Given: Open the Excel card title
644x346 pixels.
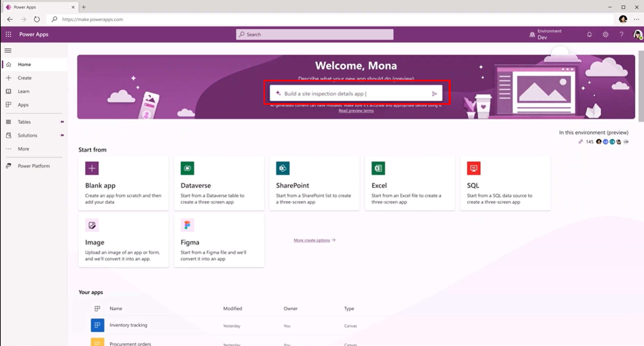Looking at the screenshot, I should coord(379,186).
